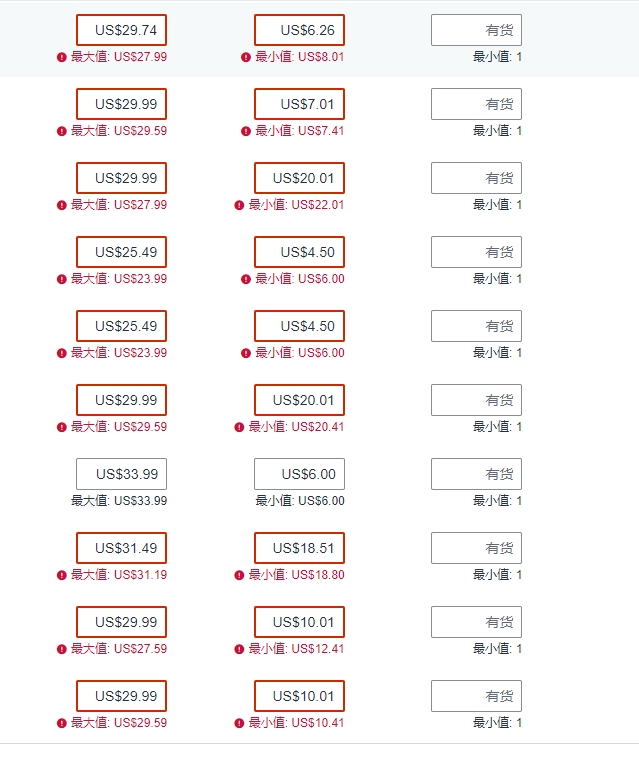This screenshot has width=639, height=759.
Task: Click the price field showing US$29.74
Action: (122, 30)
